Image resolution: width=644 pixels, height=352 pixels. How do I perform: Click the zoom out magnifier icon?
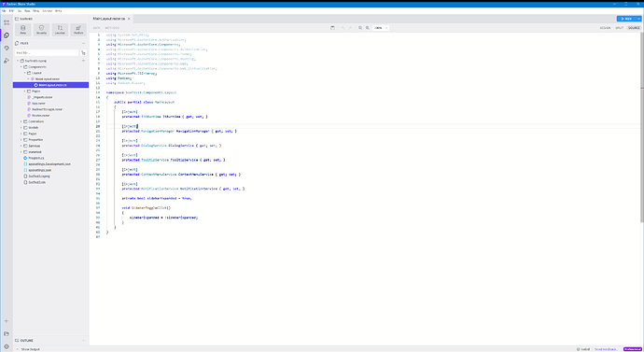click(x=360, y=28)
